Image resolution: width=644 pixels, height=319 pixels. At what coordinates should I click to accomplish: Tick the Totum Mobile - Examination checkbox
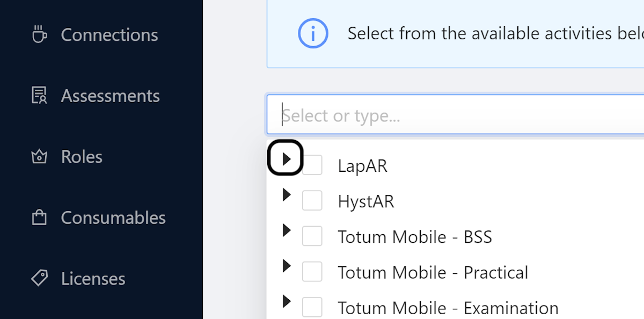[312, 307]
